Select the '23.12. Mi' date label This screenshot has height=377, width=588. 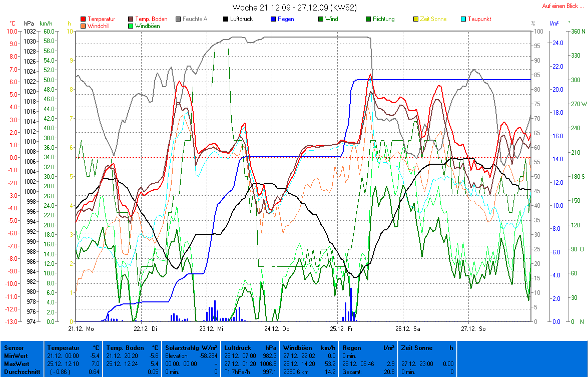(211, 329)
